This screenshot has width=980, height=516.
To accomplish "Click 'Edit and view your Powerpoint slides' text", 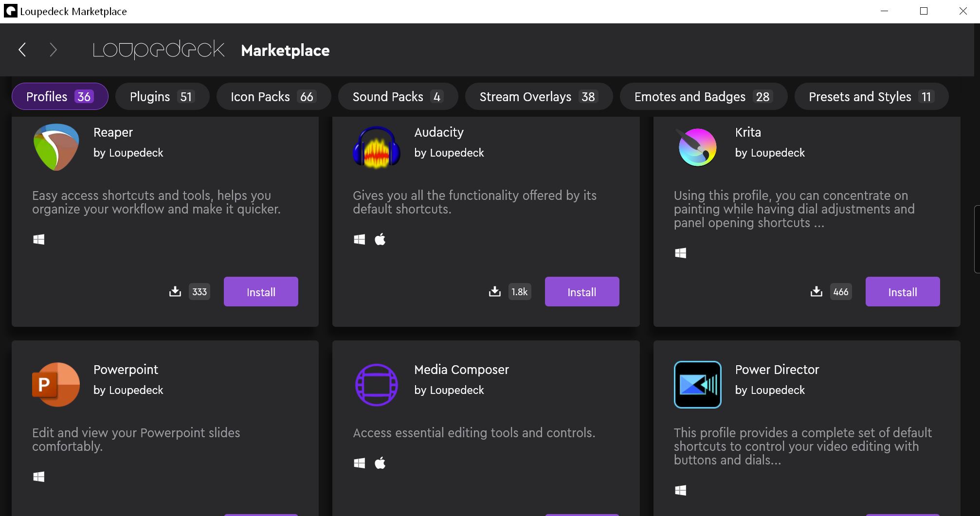I will (136, 440).
